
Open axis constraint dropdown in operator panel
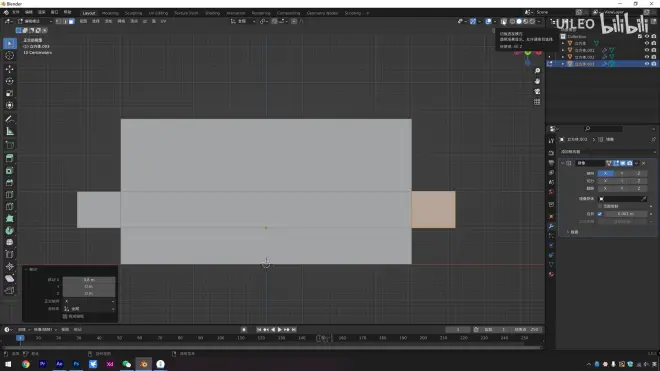[89, 301]
